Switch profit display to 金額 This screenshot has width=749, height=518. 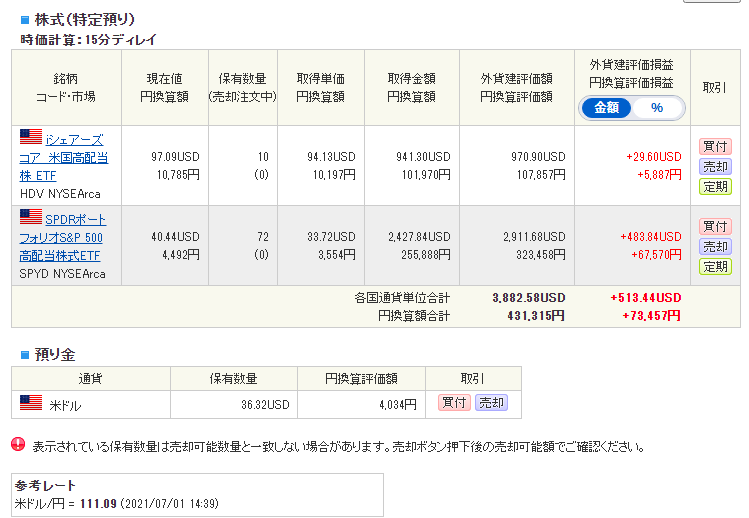point(606,108)
